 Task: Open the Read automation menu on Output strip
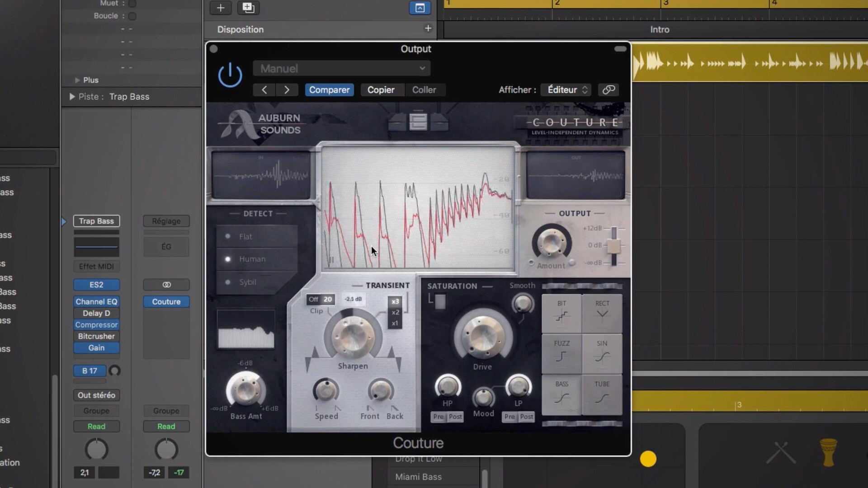(166, 426)
